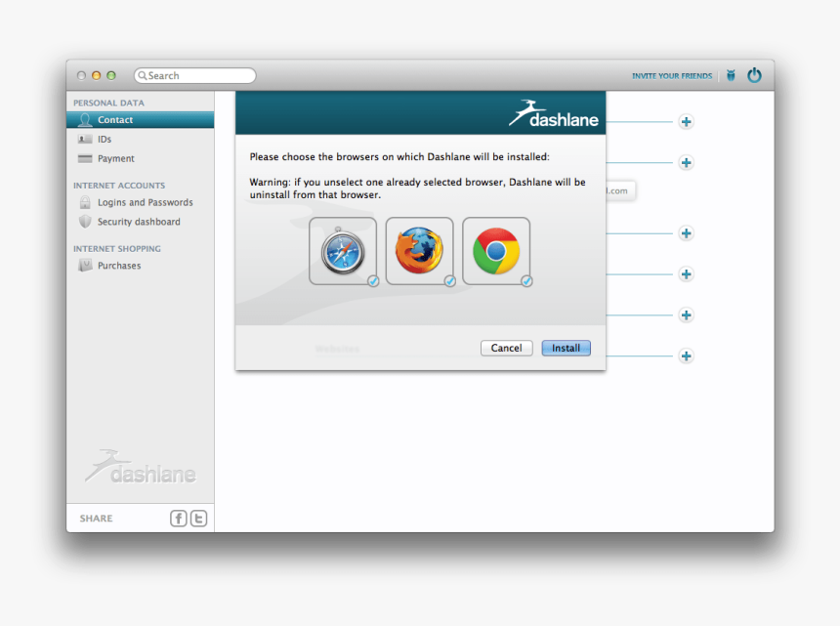Share via the Twitter icon
The image size is (840, 626).
click(x=198, y=519)
